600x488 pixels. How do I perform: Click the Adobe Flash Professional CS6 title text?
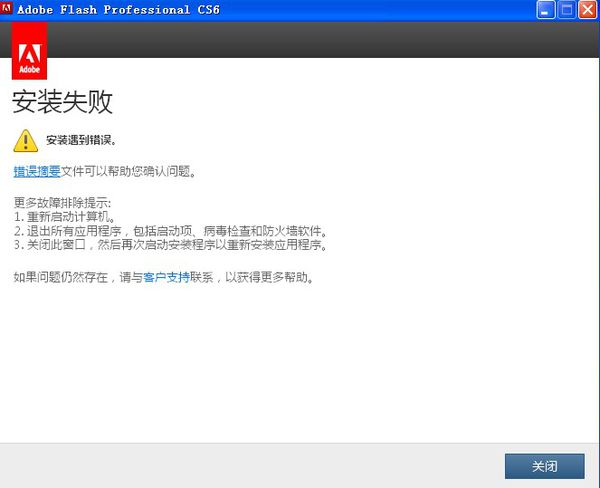(x=118, y=9)
